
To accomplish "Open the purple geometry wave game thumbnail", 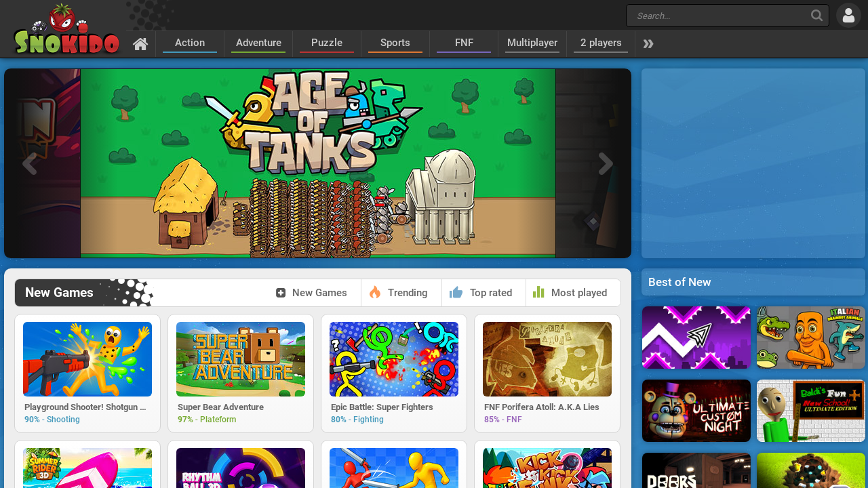I will [x=696, y=338].
